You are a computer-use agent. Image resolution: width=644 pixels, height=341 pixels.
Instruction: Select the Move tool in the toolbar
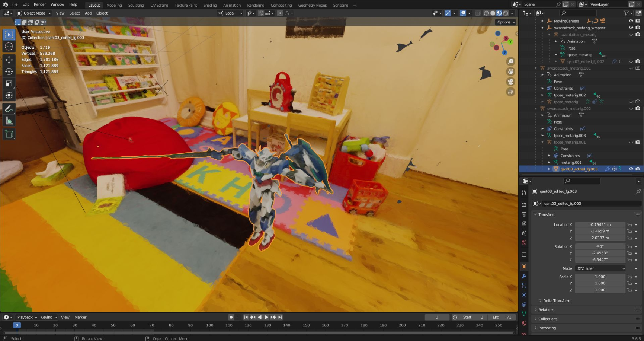(x=9, y=59)
